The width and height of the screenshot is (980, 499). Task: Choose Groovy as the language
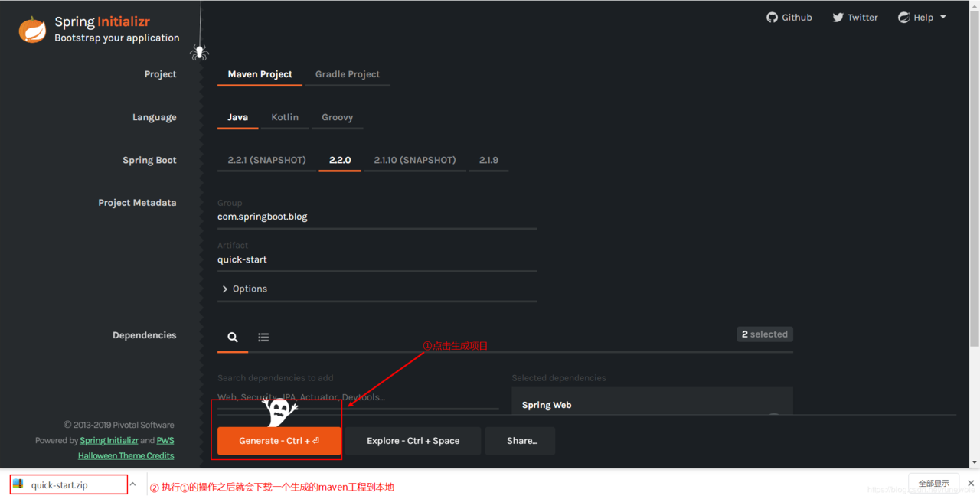pyautogui.click(x=337, y=117)
